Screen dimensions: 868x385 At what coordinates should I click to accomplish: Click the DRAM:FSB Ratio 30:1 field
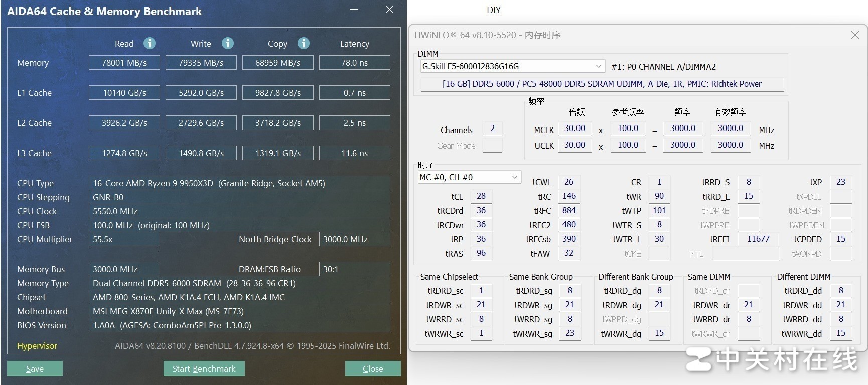coord(355,269)
